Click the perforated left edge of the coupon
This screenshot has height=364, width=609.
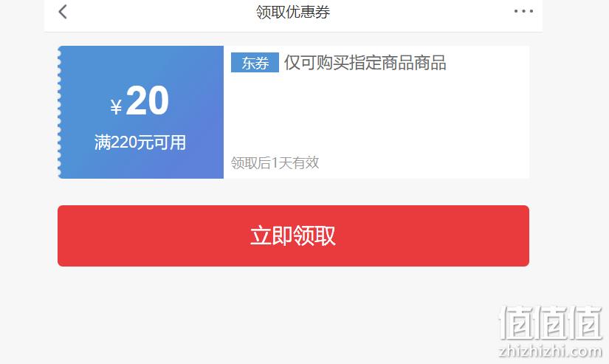pyautogui.click(x=60, y=112)
